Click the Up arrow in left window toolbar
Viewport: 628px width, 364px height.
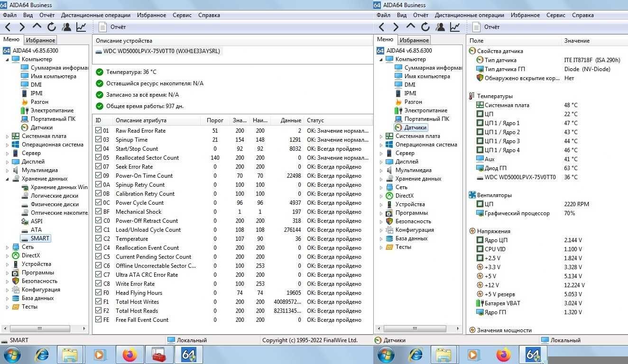pos(37,26)
